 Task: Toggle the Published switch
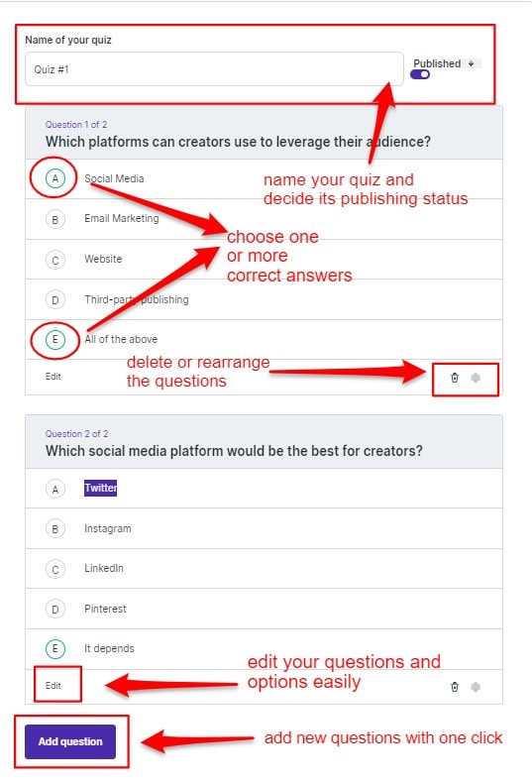(x=420, y=74)
